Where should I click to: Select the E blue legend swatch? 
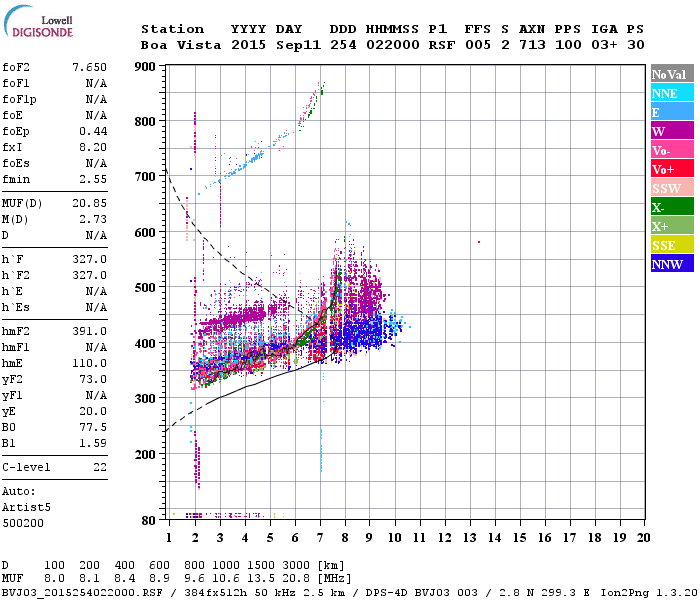672,112
